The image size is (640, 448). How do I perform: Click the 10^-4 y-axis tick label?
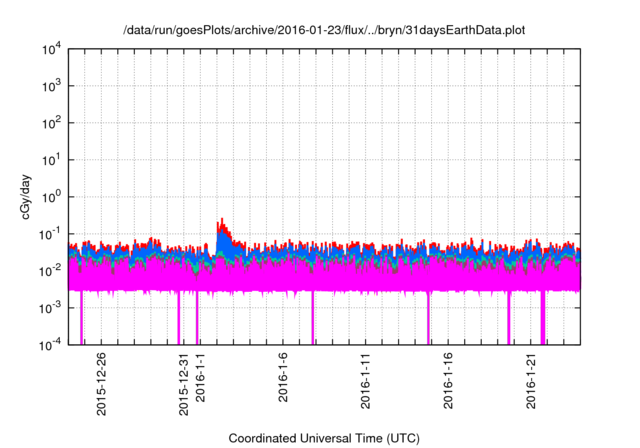(51, 345)
